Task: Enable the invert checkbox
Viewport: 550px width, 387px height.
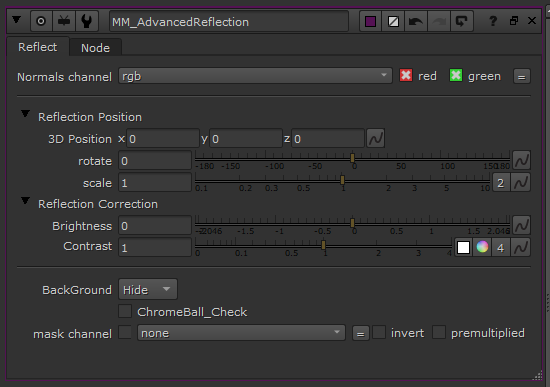Action: 379,332
